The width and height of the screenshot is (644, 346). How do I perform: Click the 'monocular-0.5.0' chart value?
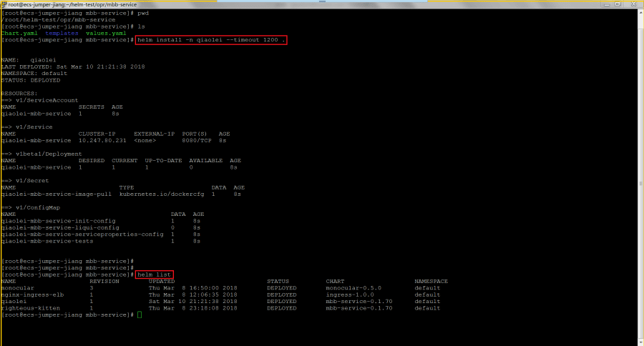click(353, 287)
